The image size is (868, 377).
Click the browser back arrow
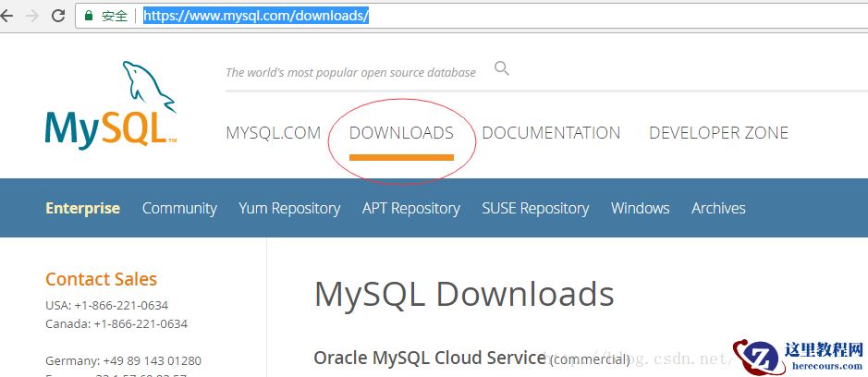[x=6, y=16]
